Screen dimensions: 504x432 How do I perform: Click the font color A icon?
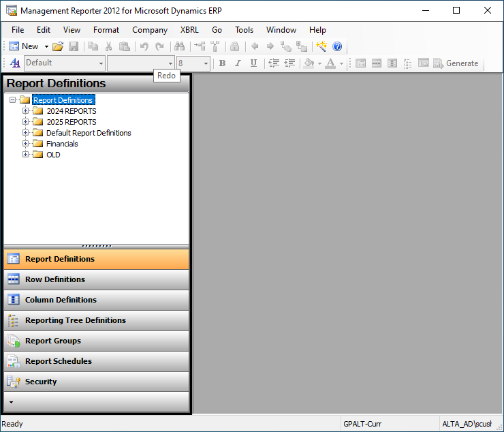[330, 63]
